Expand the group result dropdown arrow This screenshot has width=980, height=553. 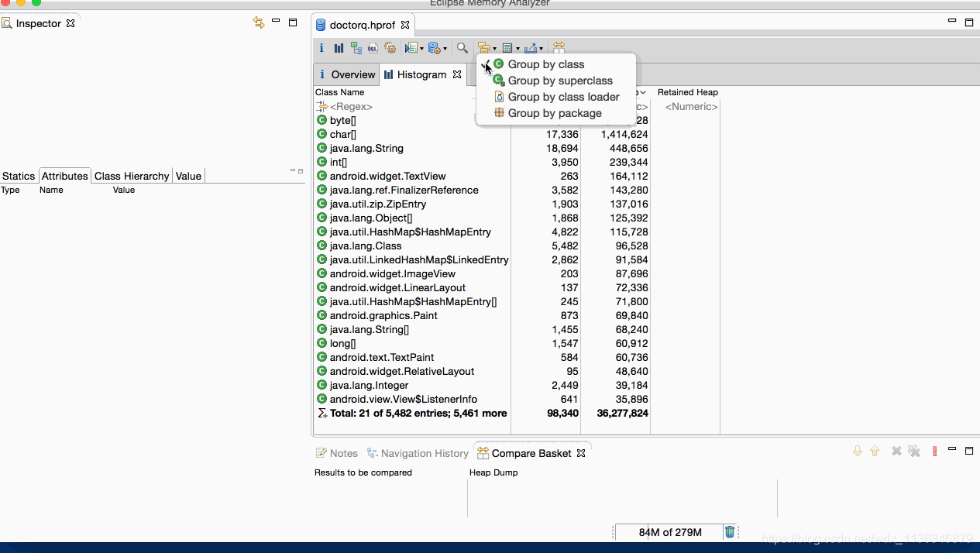point(494,49)
